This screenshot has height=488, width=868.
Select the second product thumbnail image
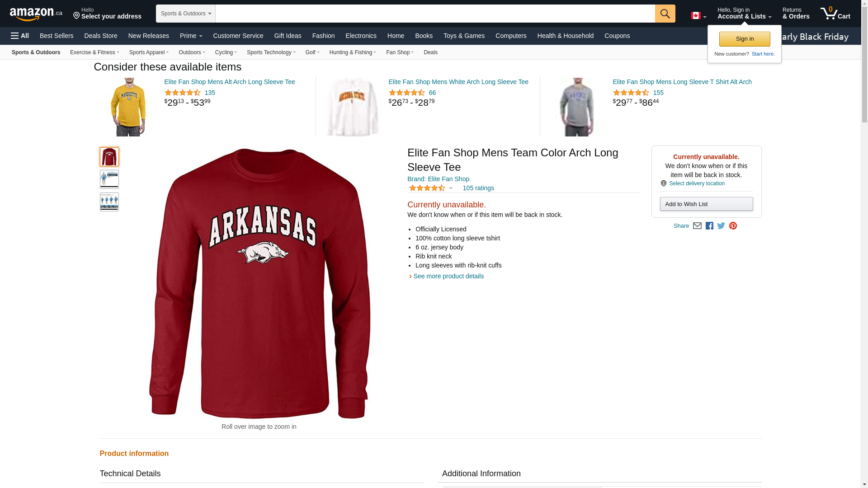(x=109, y=179)
